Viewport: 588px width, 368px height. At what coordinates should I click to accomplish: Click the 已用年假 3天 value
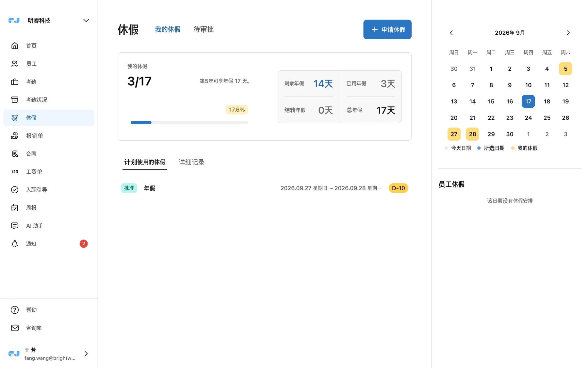(388, 84)
